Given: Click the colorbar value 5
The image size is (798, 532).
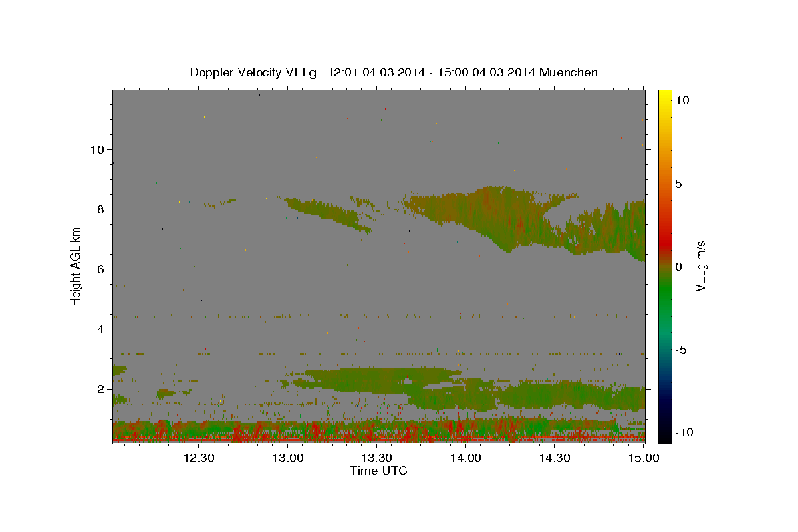Looking at the screenshot, I should (x=678, y=184).
